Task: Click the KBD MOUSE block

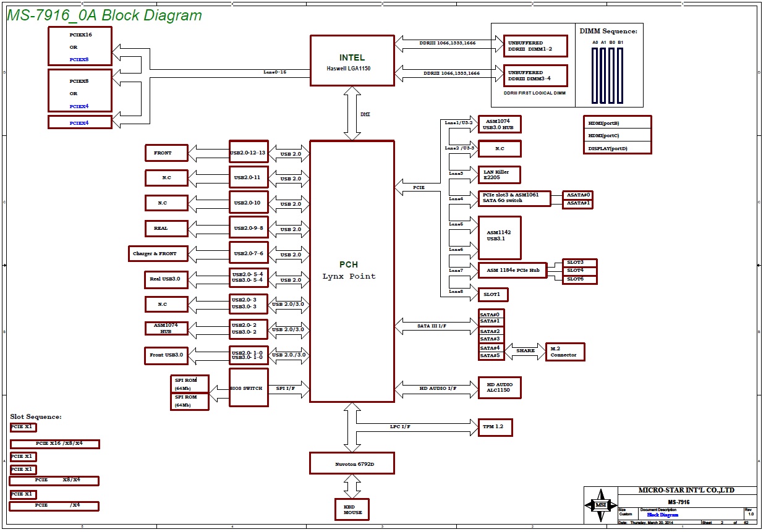Action: point(352,510)
